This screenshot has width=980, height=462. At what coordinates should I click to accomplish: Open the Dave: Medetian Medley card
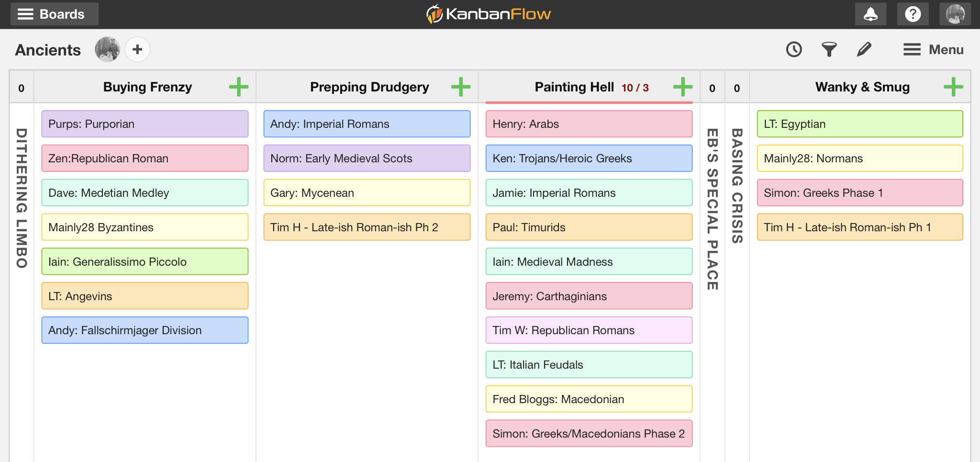[x=145, y=193]
